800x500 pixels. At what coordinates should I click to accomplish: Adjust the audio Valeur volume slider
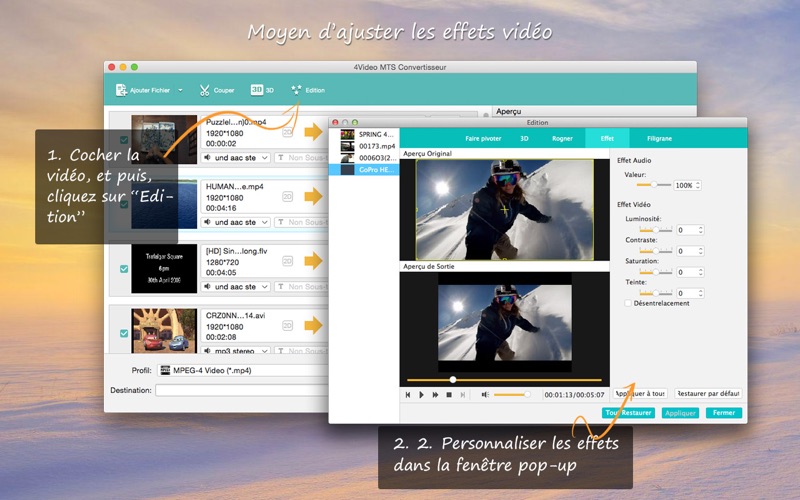coord(654,185)
